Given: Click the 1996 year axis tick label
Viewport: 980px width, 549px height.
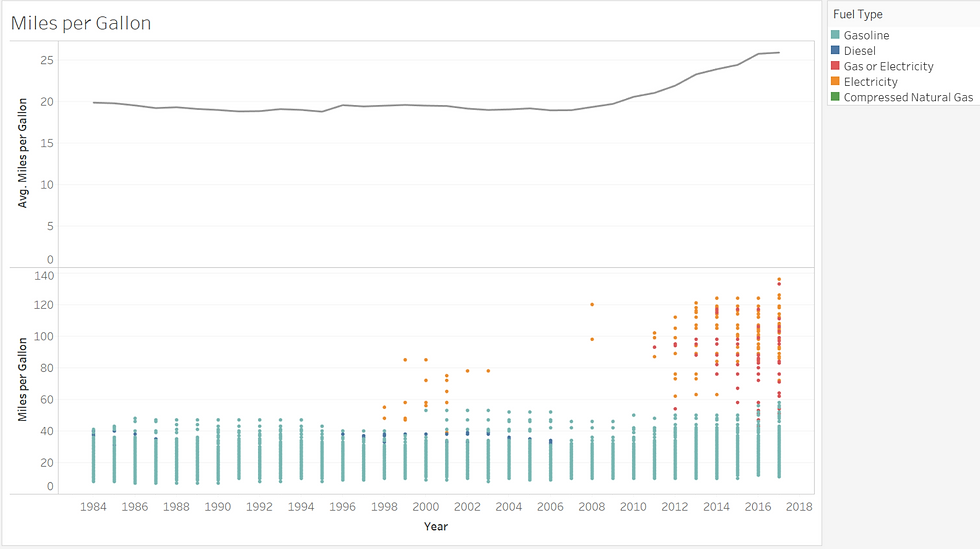Looking at the screenshot, I should (x=342, y=506).
